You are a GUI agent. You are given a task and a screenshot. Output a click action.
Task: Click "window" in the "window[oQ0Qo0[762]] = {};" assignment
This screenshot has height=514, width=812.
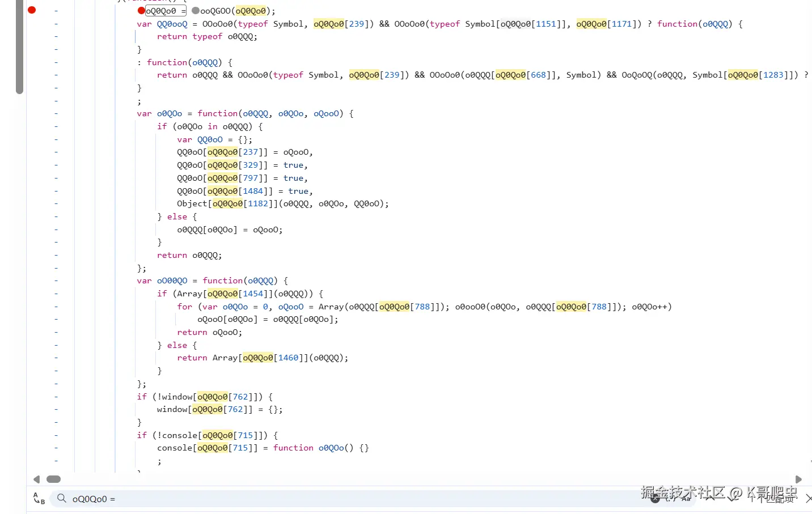click(x=172, y=409)
